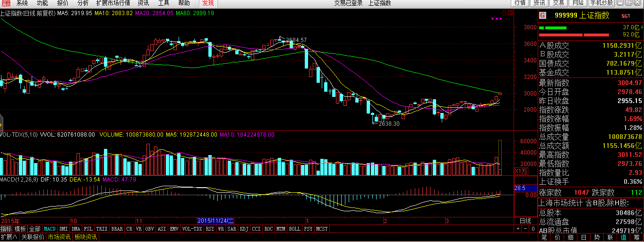Switch indicator to MCST
This screenshot has width=644, height=242.
point(322,229)
